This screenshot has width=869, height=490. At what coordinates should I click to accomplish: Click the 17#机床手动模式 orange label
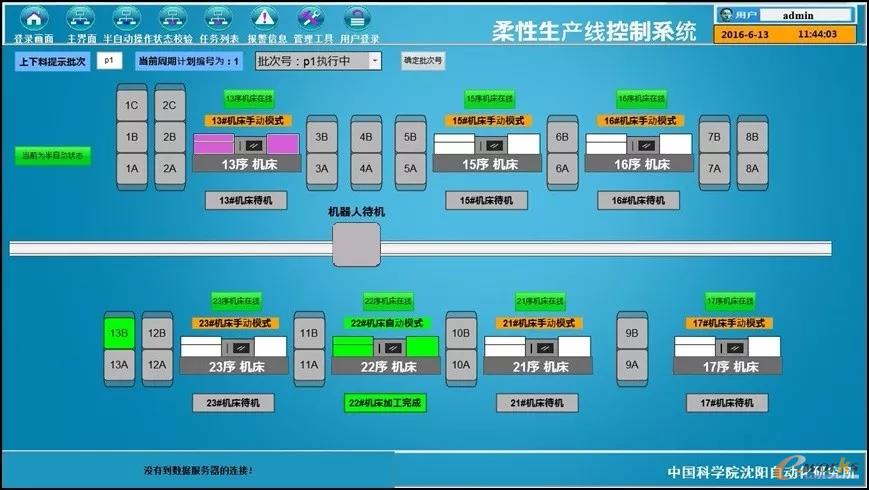click(x=729, y=323)
